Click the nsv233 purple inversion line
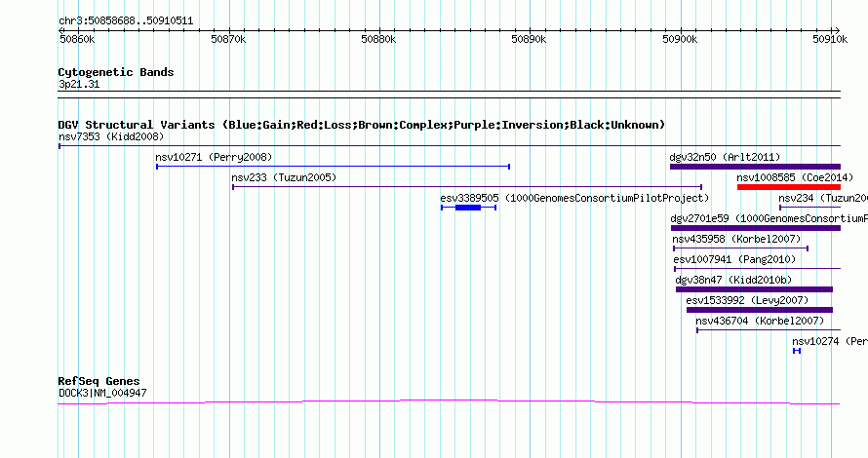868x458 pixels. click(467, 187)
